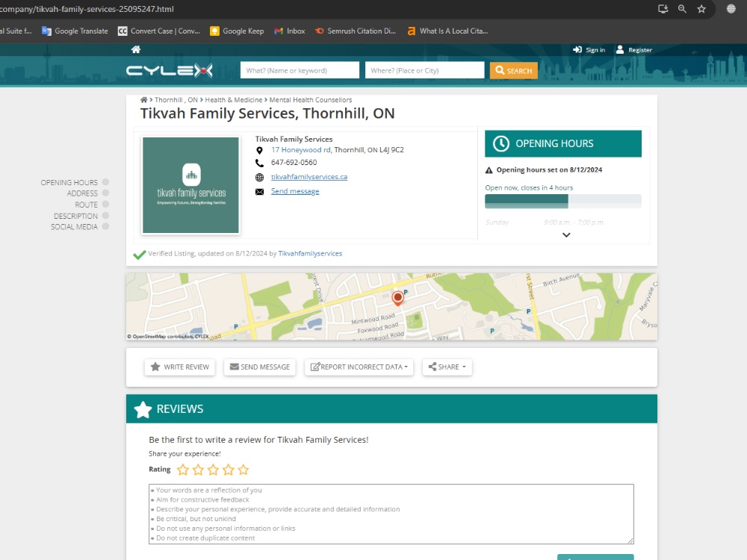Click into the review text area
This screenshot has width=747, height=560.
pyautogui.click(x=391, y=514)
